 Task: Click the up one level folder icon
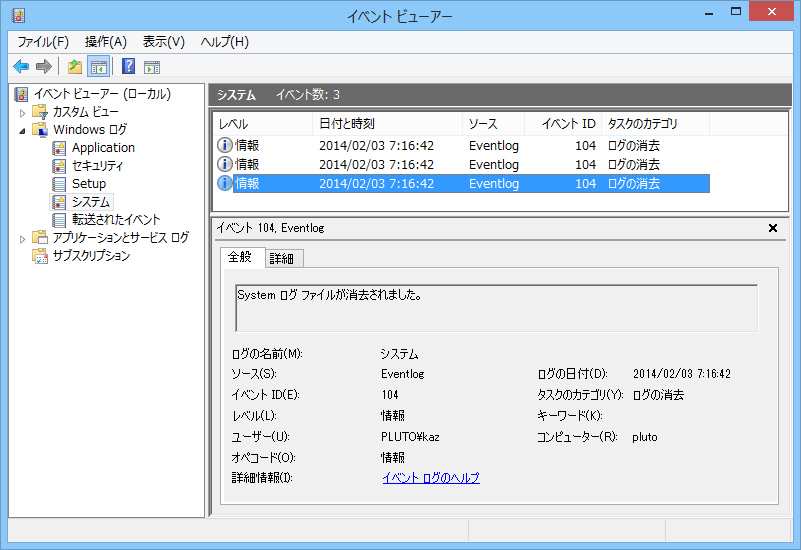point(75,66)
